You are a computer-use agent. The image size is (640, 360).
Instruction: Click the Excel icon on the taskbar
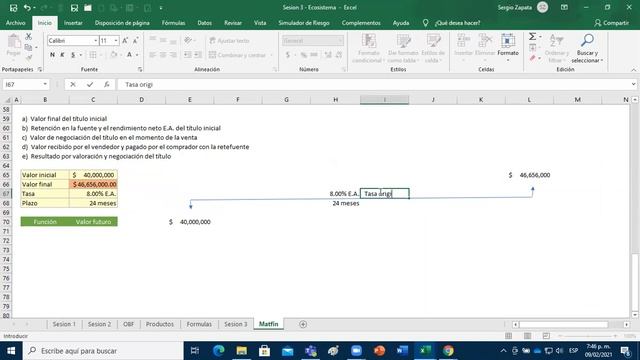click(x=425, y=351)
